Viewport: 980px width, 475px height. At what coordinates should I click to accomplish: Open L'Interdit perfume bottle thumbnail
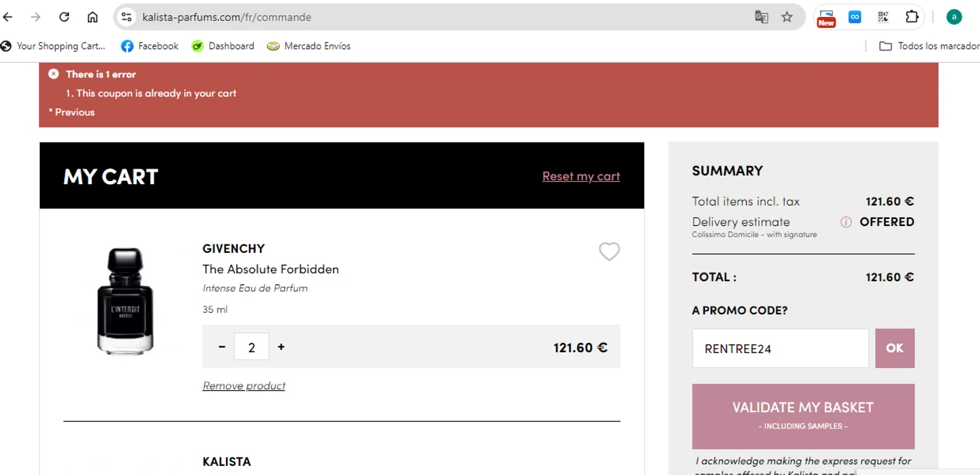(125, 301)
